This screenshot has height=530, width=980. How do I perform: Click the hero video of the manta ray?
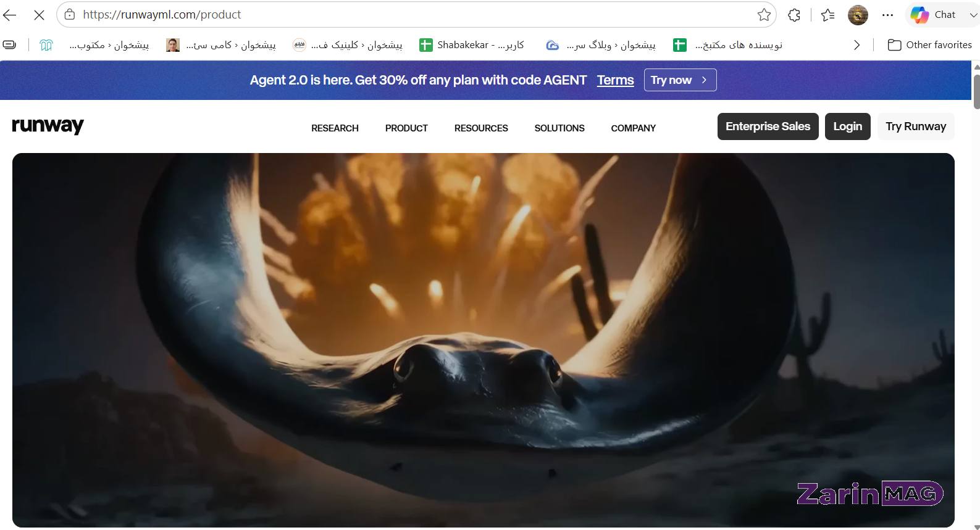coord(484,340)
